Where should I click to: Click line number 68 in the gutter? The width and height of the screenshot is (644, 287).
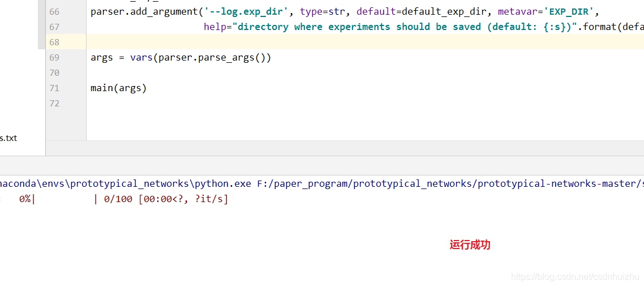tap(54, 42)
